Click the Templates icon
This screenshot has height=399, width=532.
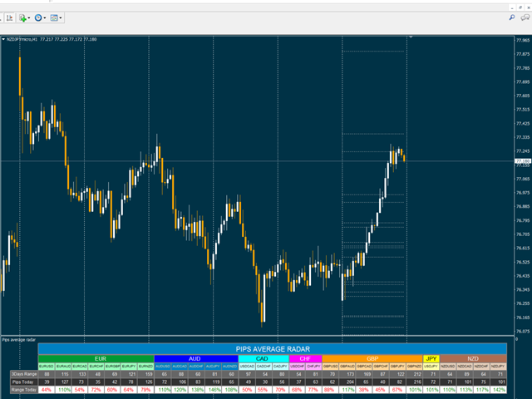point(54,18)
